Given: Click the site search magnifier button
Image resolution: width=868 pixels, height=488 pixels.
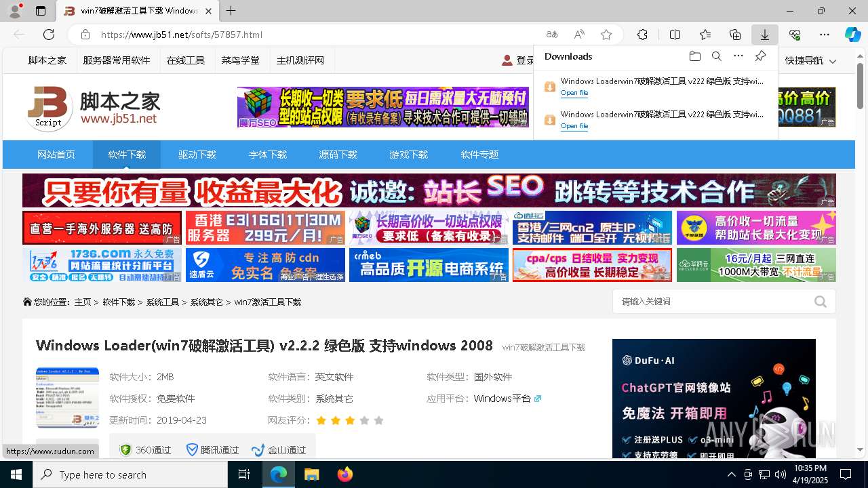Looking at the screenshot, I should (x=821, y=302).
